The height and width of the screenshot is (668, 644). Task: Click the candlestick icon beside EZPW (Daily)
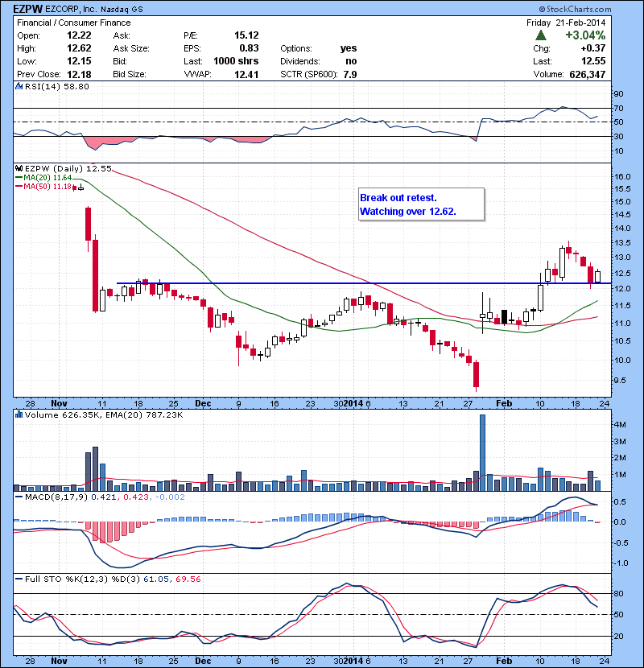19,169
